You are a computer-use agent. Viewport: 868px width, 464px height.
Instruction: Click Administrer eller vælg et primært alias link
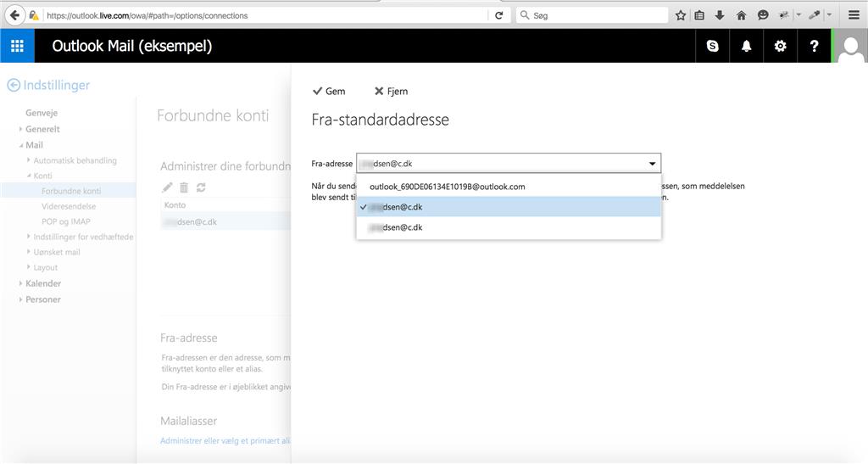(x=225, y=441)
